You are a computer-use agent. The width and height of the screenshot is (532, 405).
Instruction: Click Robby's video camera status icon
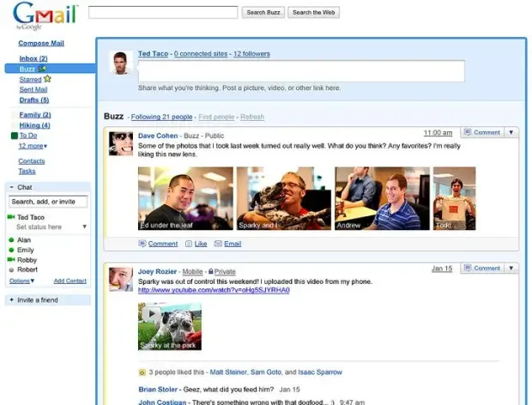(x=11, y=260)
